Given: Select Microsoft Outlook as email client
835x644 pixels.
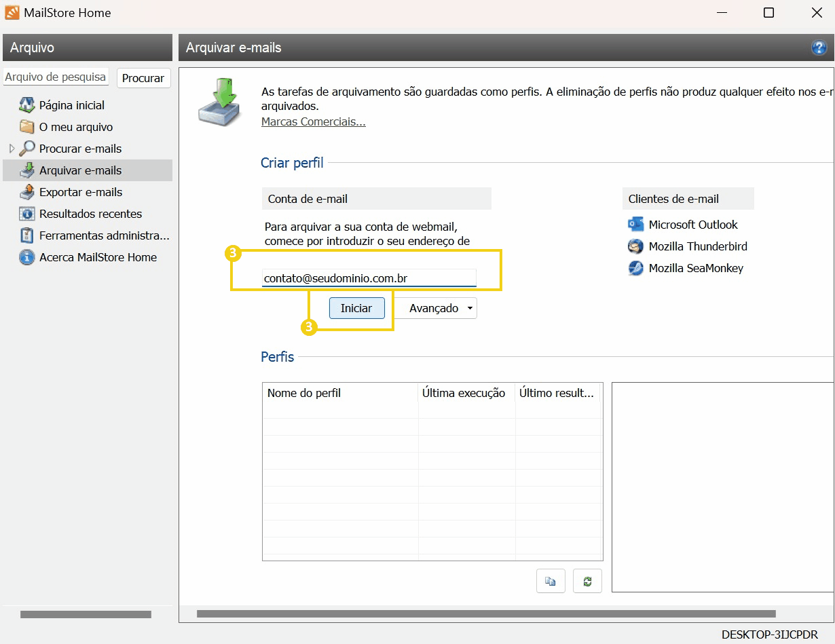Looking at the screenshot, I should point(693,225).
